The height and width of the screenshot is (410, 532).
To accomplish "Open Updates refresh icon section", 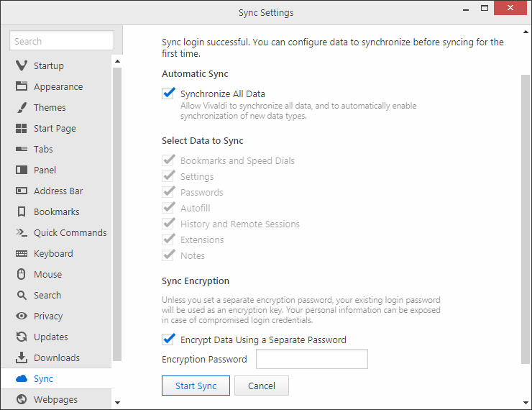I will click(22, 337).
